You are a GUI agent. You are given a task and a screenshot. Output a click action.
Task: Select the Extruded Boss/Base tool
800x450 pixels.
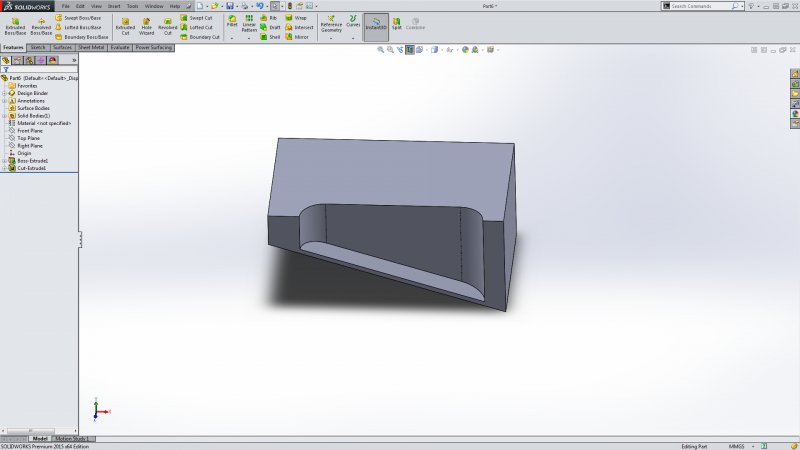15,27
